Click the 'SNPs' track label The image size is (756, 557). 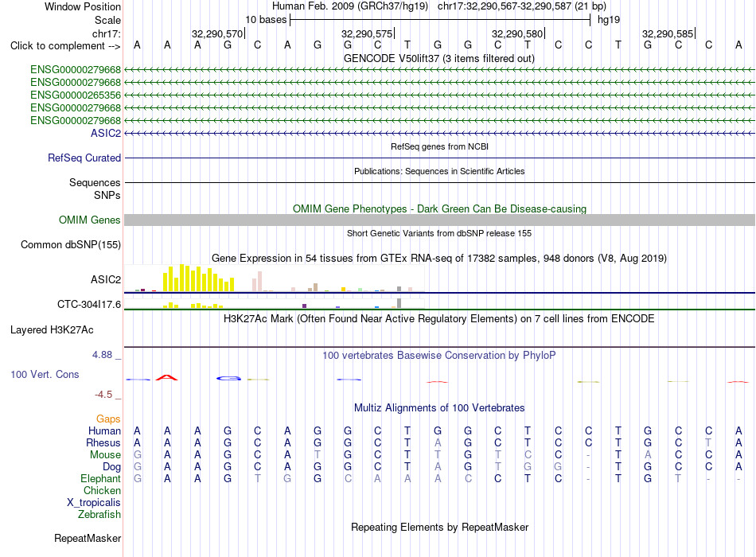coord(107,195)
